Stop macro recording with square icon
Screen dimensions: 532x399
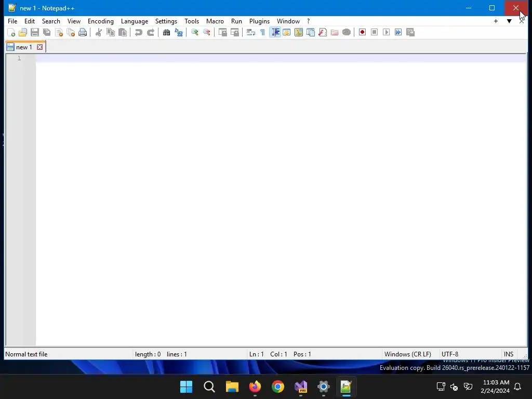(x=374, y=32)
